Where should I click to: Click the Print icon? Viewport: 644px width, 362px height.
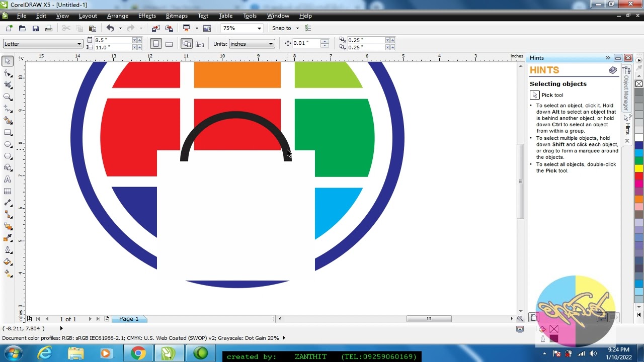tap(49, 28)
